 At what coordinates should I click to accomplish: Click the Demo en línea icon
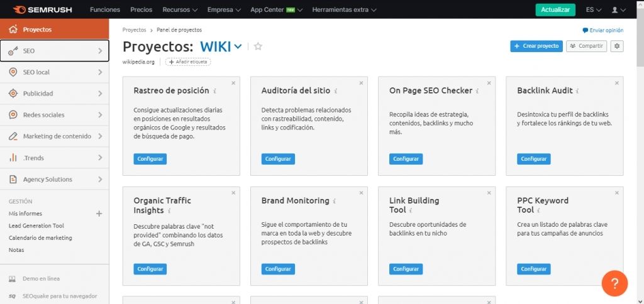coord(13,279)
